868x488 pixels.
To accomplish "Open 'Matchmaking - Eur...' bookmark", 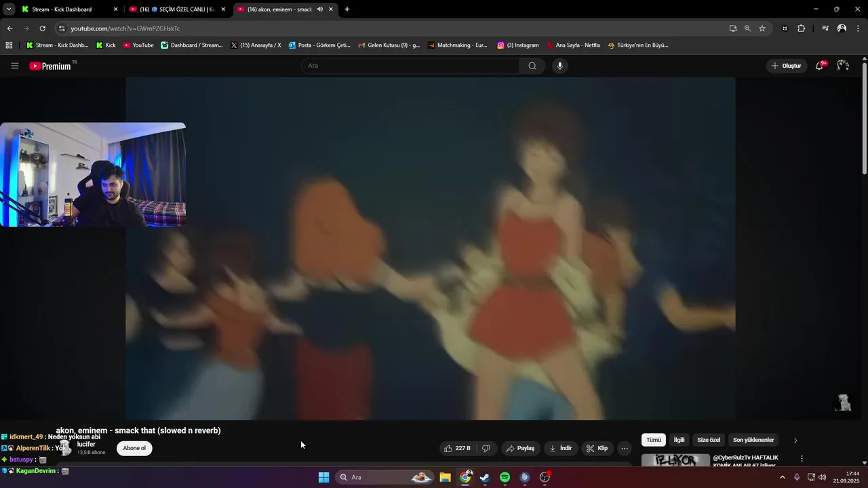I will (x=458, y=45).
